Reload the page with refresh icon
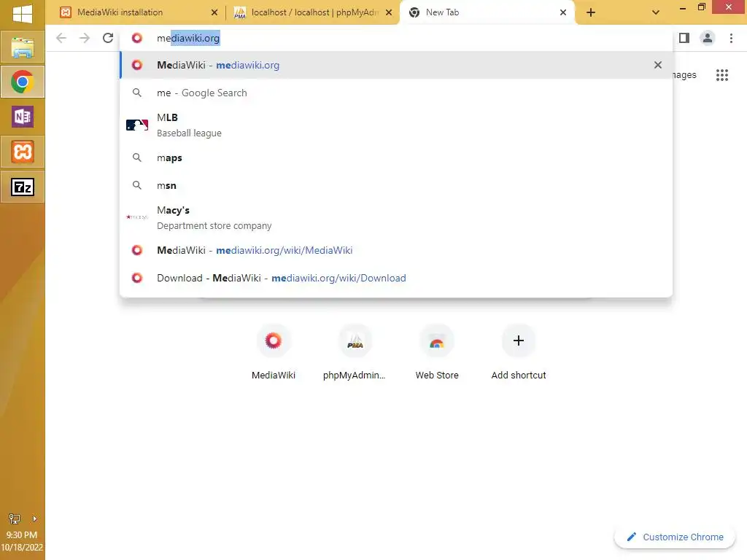The width and height of the screenshot is (747, 560). pyautogui.click(x=108, y=38)
